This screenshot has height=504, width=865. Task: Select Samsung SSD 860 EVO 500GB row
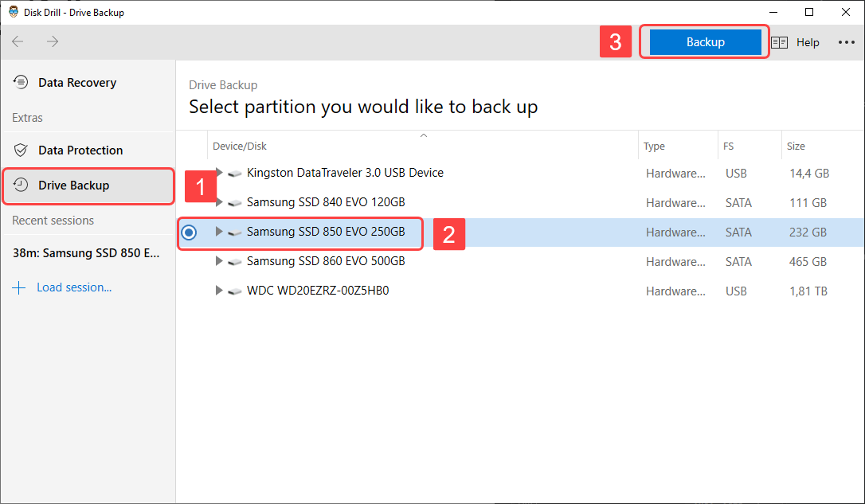tap(520, 261)
